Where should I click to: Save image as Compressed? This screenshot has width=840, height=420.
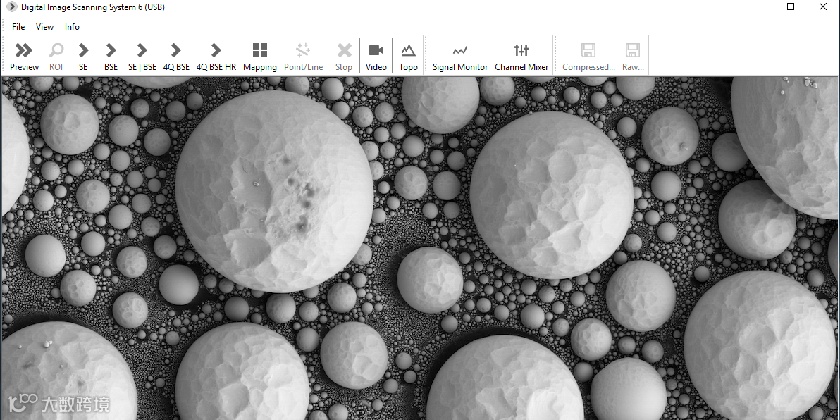click(588, 56)
